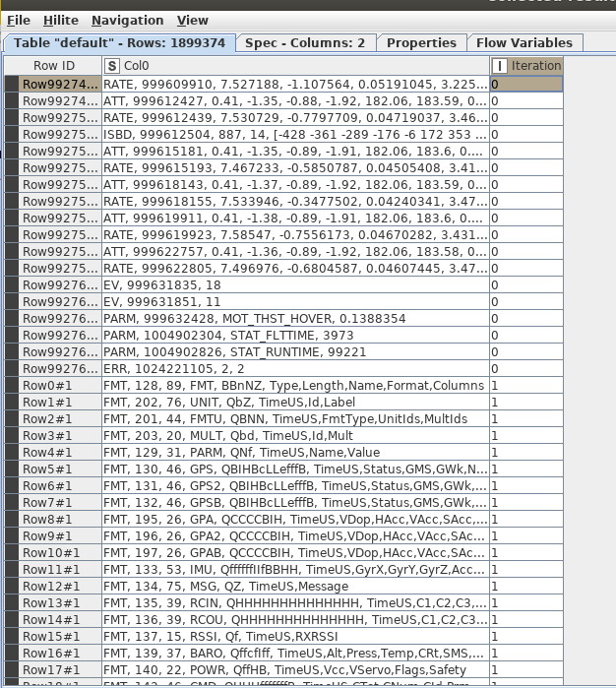
Task: Click the Col0 column header
Action: point(296,66)
